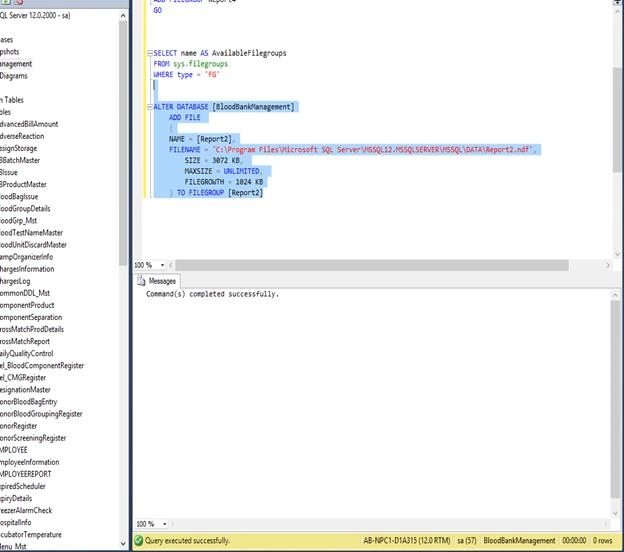Collapse the ALTER DATABASE statement block
624x552 pixels.
(150, 107)
